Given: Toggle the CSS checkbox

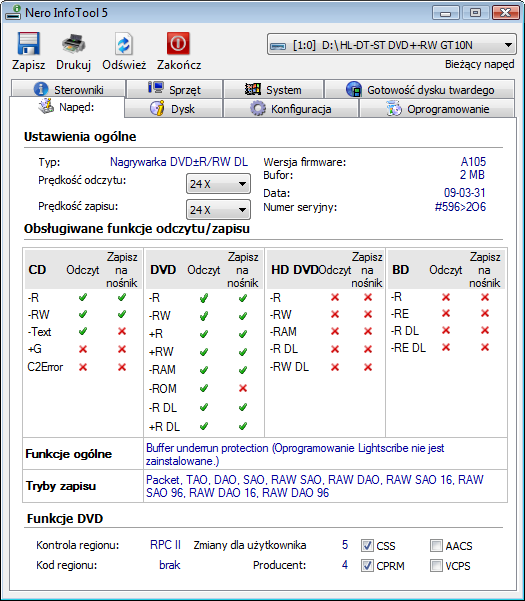Looking at the screenshot, I should 367,545.
